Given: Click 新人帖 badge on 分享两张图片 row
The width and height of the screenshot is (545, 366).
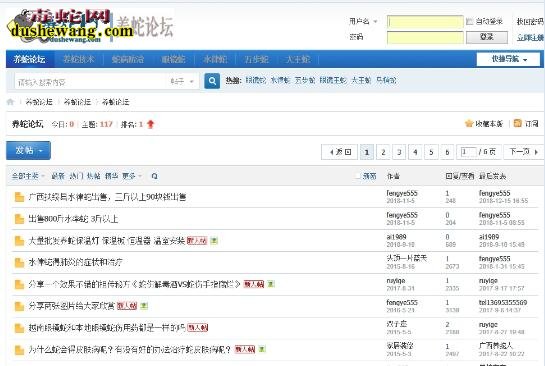Looking at the screenshot, I should 127,306.
